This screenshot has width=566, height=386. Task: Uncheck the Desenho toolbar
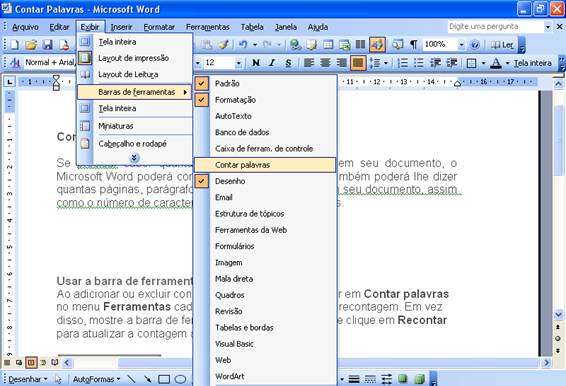click(265, 181)
